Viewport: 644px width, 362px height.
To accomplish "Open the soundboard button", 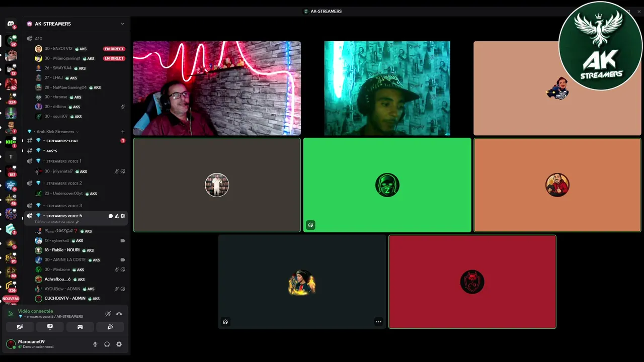I will 110,327.
